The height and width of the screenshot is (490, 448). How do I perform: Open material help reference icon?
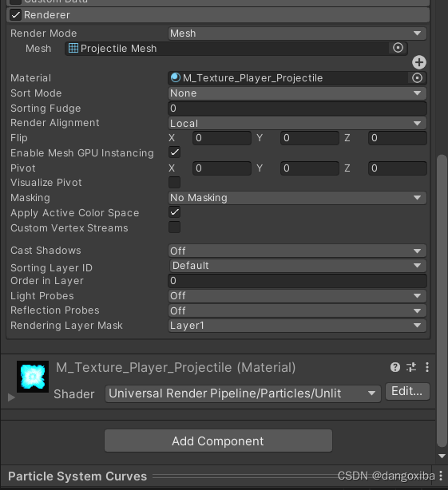coord(395,367)
